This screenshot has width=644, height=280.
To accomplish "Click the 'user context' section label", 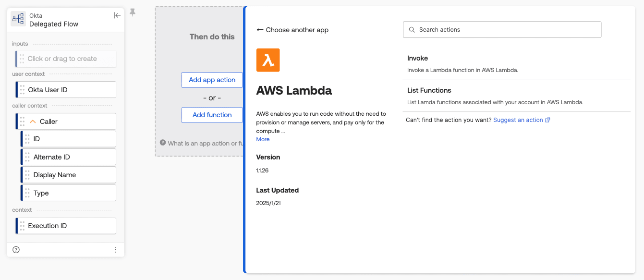I will (28, 74).
